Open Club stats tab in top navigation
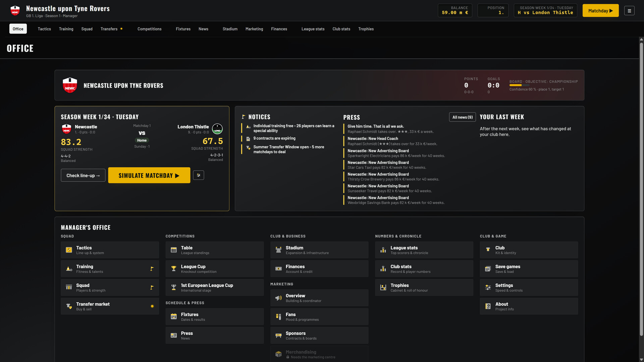 coord(341,29)
